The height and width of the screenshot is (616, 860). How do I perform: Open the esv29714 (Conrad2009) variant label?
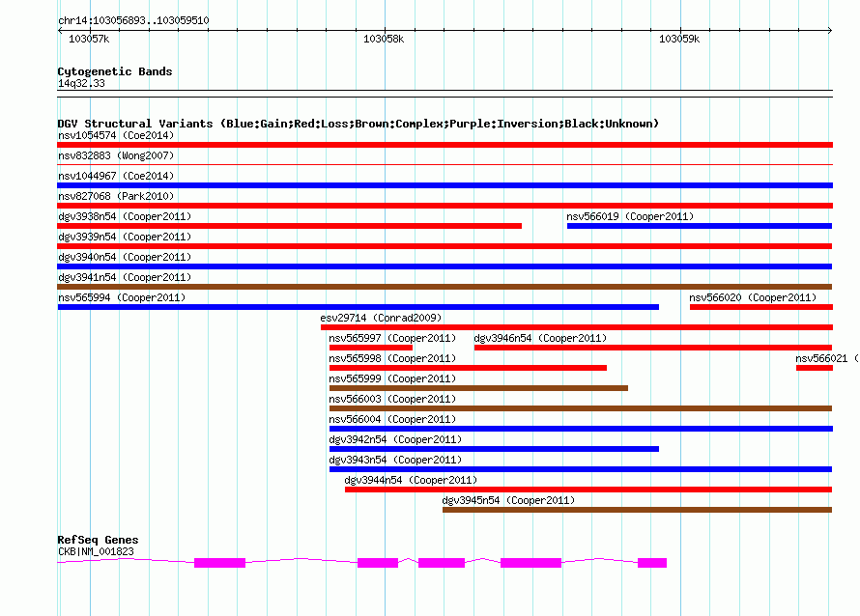click(381, 318)
